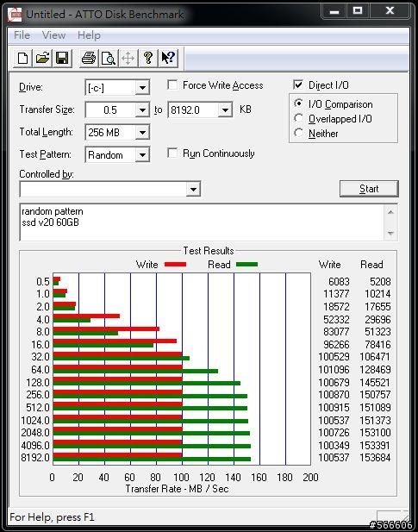The image size is (418, 532).
Task: Close the ATTO Disk Benchmark window
Action: click(x=390, y=11)
